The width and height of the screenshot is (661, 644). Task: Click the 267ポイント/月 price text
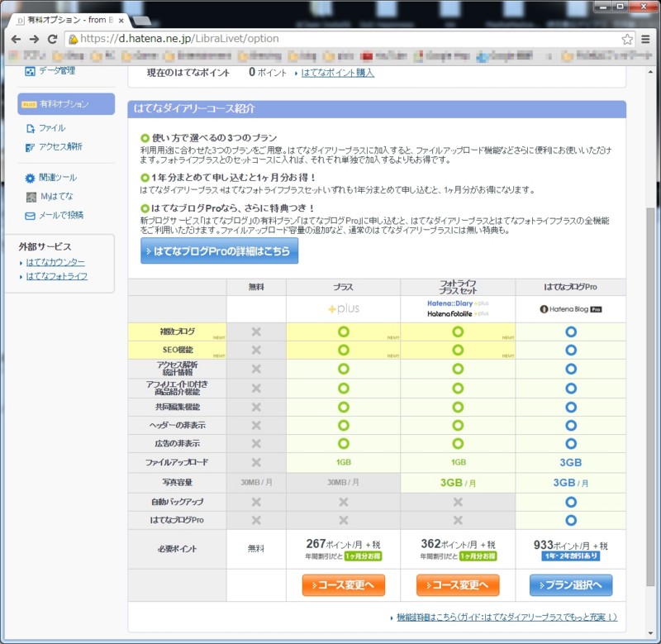coord(344,544)
